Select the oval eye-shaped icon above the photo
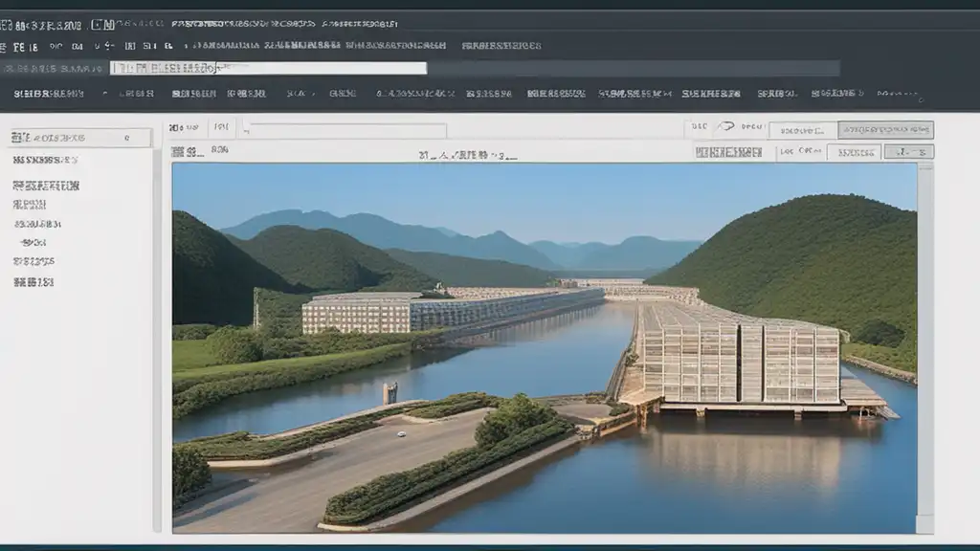 pos(726,126)
